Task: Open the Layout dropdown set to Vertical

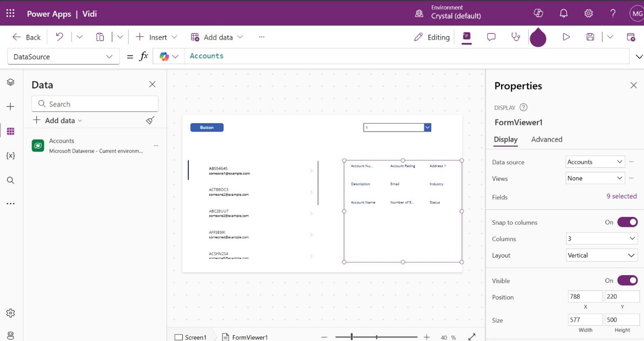Action: click(601, 255)
